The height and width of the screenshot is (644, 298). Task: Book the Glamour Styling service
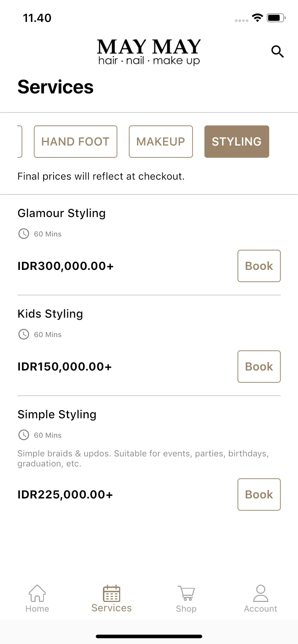click(x=259, y=266)
